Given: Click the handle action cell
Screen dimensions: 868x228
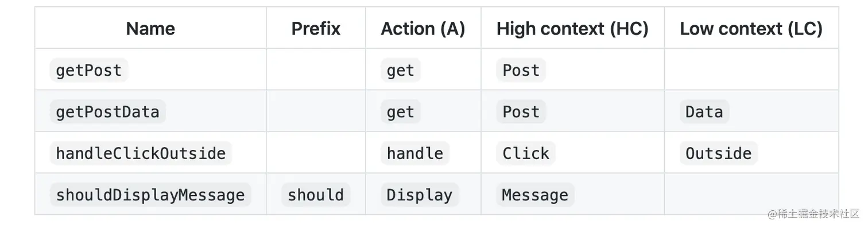Looking at the screenshot, I should click(x=415, y=153).
